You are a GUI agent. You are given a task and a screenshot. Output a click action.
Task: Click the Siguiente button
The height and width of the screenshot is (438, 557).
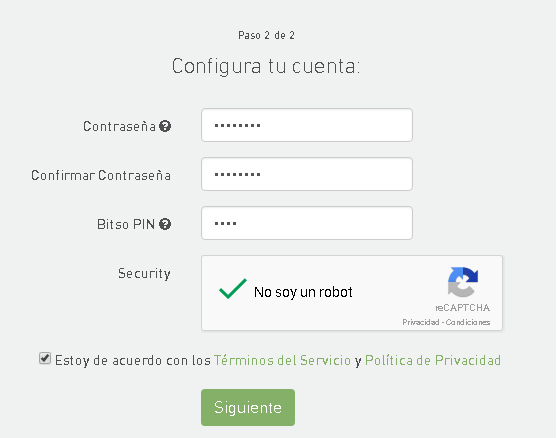tap(248, 407)
